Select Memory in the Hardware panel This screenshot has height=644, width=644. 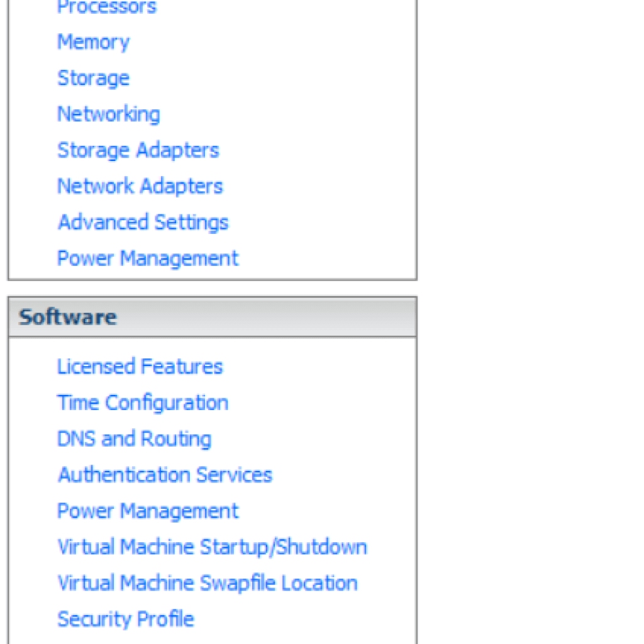coord(93,42)
